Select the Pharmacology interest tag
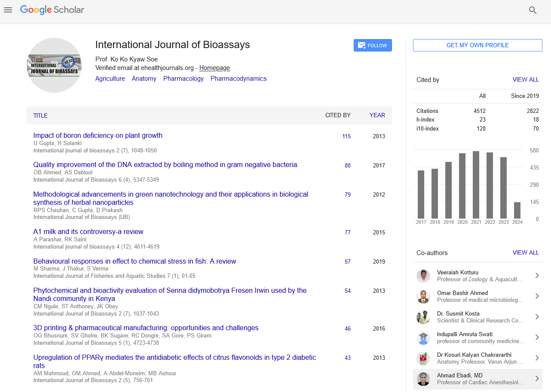551x392 pixels. click(184, 79)
